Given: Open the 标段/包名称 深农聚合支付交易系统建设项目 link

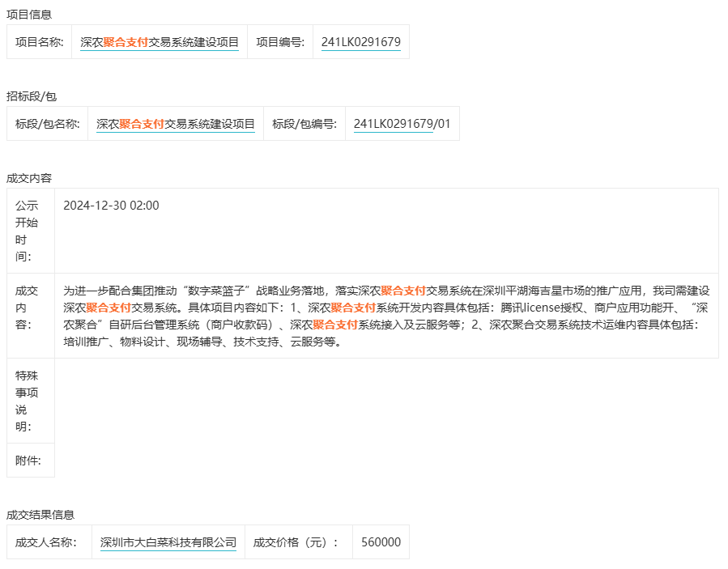Looking at the screenshot, I should [176, 124].
